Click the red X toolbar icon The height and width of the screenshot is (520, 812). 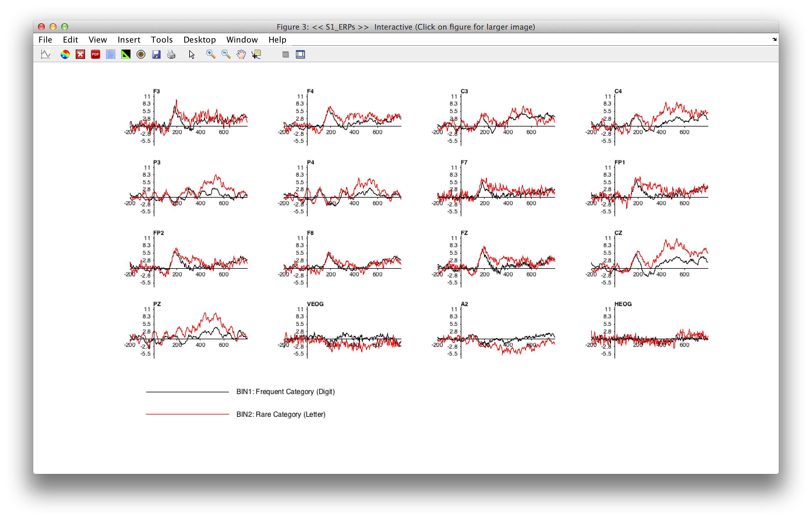(80, 55)
